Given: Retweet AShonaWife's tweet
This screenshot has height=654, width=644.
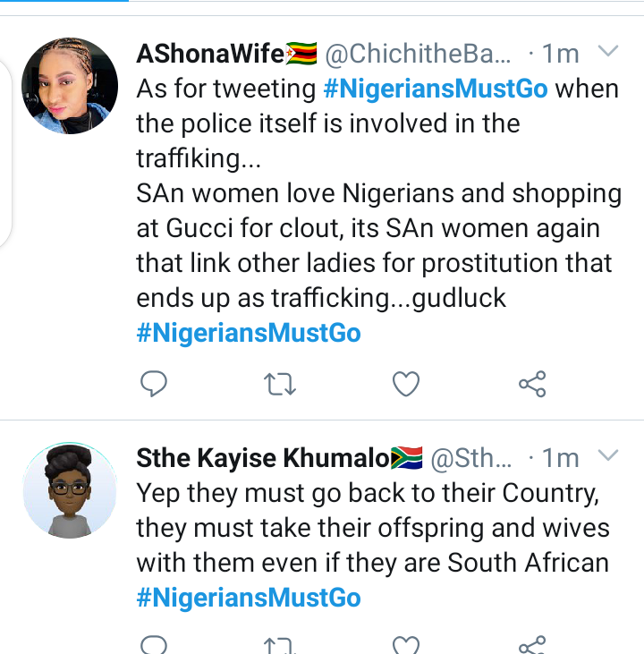Looking at the screenshot, I should [x=280, y=385].
